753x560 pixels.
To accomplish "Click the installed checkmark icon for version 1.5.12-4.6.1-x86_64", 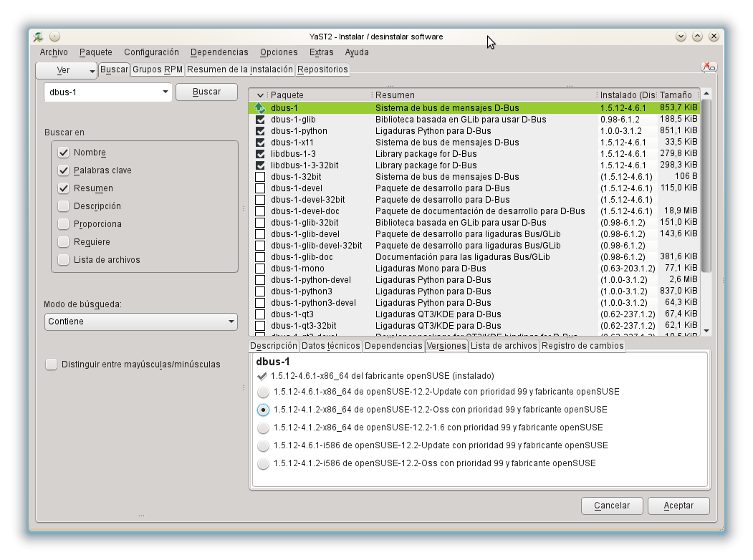I will (262, 376).
